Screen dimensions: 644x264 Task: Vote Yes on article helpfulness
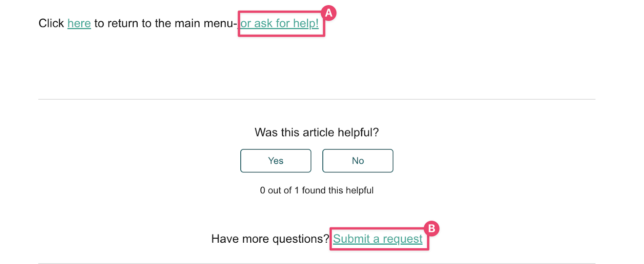(276, 161)
